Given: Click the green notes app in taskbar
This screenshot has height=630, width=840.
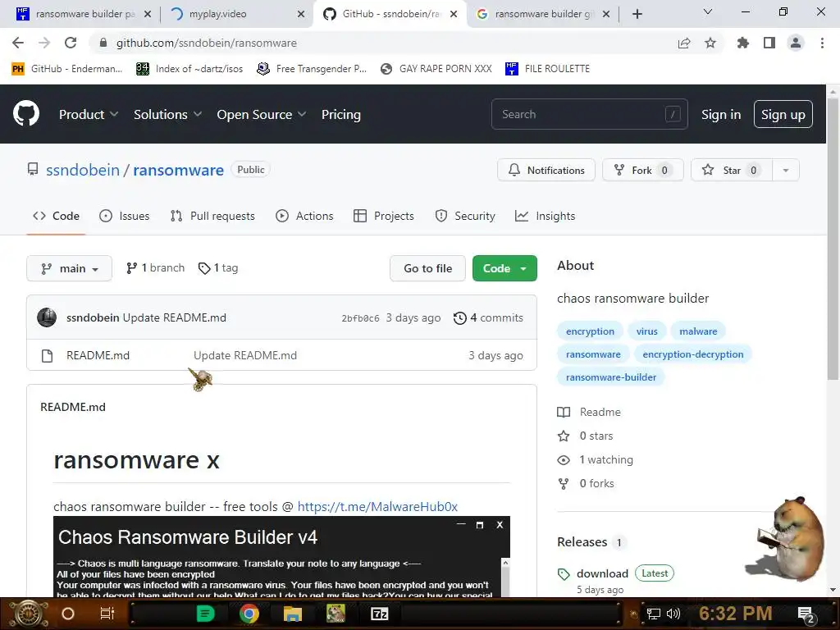Looking at the screenshot, I should [206, 614].
